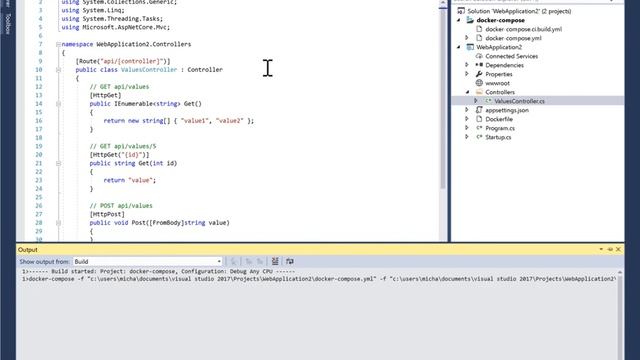This screenshot has height=360, width=640.
Task: Click the Output panel title
Action: point(28,249)
